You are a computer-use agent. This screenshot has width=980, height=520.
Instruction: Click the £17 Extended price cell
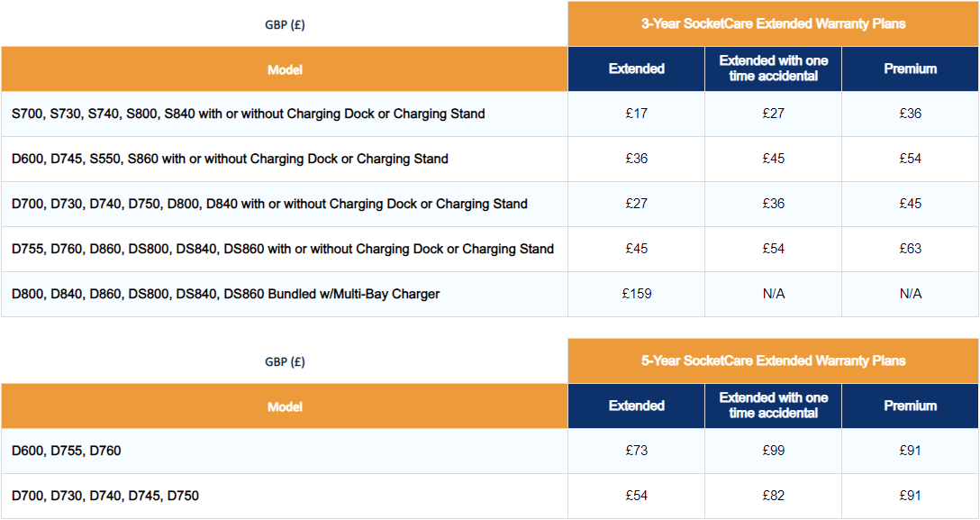coord(636,114)
